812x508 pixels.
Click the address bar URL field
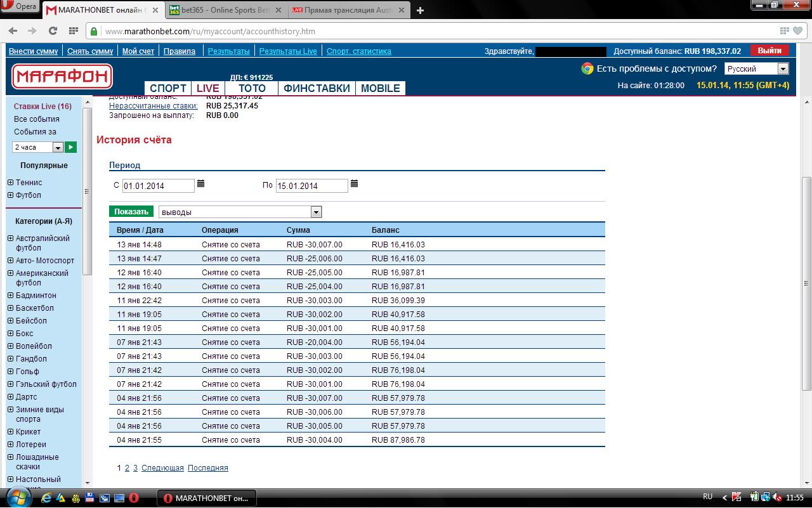[438, 31]
